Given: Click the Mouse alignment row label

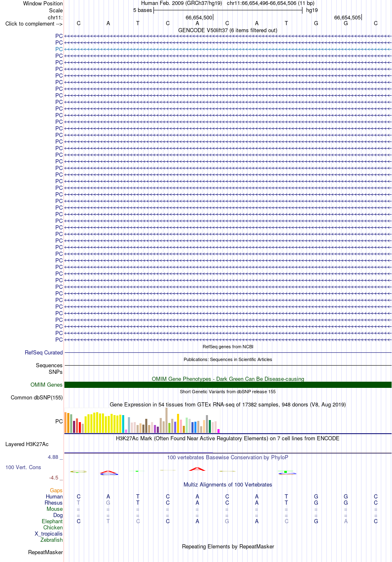Looking at the screenshot, I should pyautogui.click(x=55, y=509).
